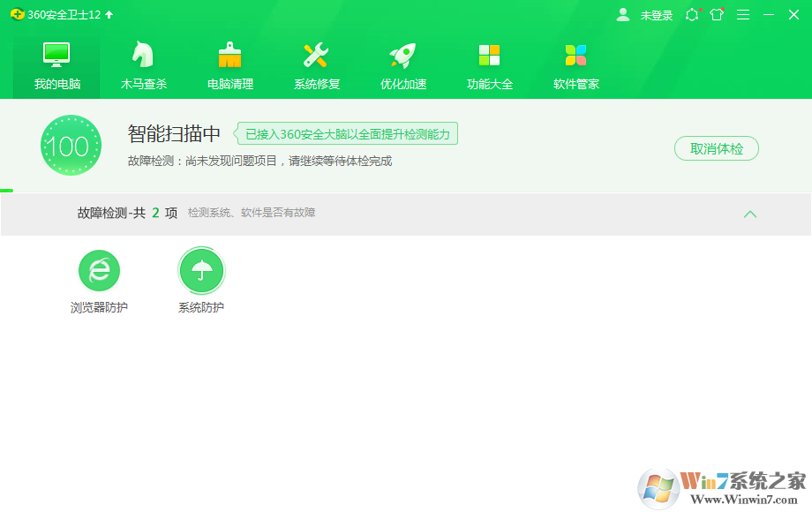This screenshot has height=512, width=812.
Task: Open the hamburger main menu
Action: point(742,15)
